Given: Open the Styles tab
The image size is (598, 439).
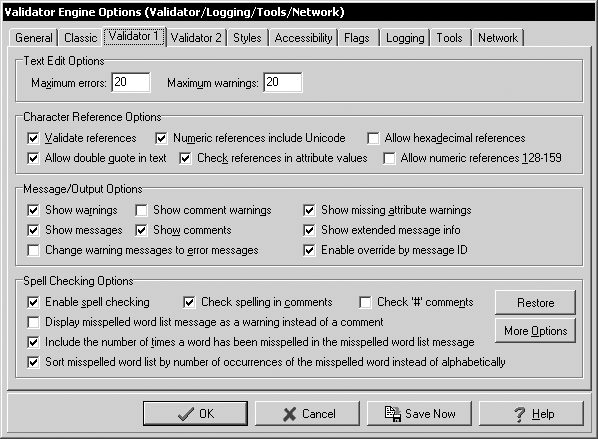Looking at the screenshot, I should [248, 38].
